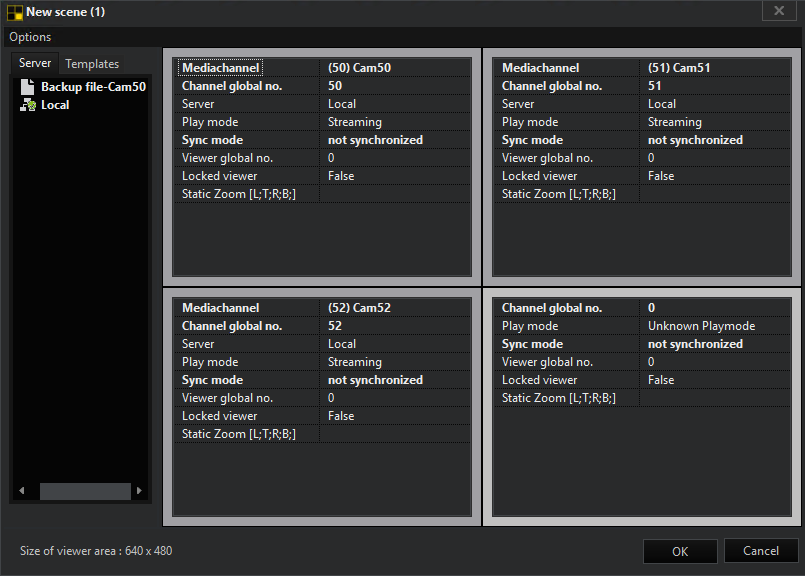This screenshot has width=805, height=576.
Task: Close the New scene window
Action: 779,11
